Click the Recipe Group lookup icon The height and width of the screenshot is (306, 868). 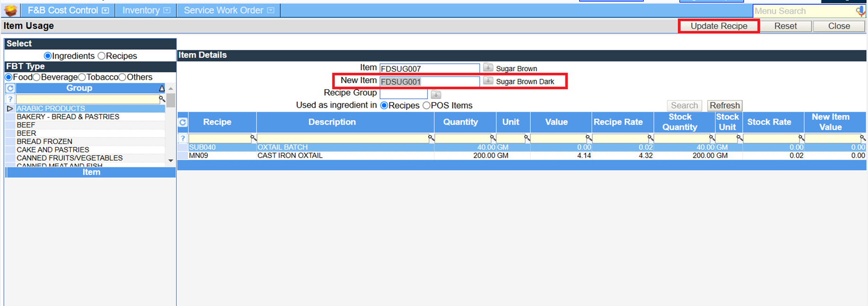pos(436,94)
